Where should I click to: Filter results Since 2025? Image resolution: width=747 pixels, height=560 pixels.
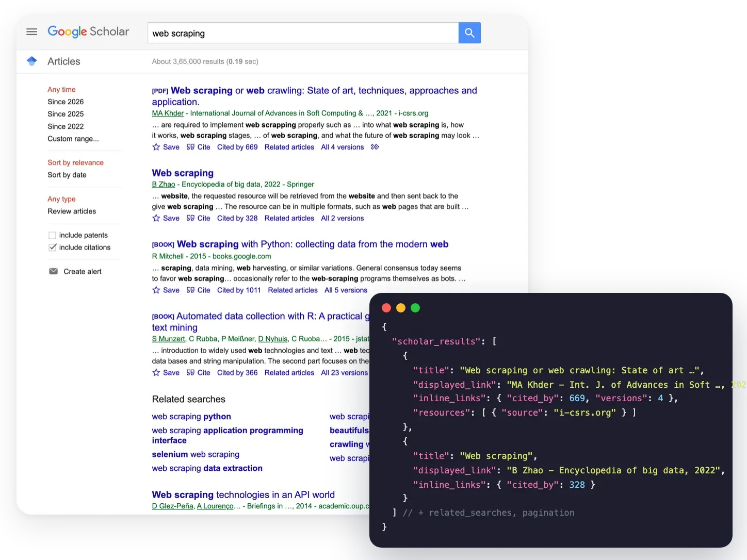click(x=66, y=114)
